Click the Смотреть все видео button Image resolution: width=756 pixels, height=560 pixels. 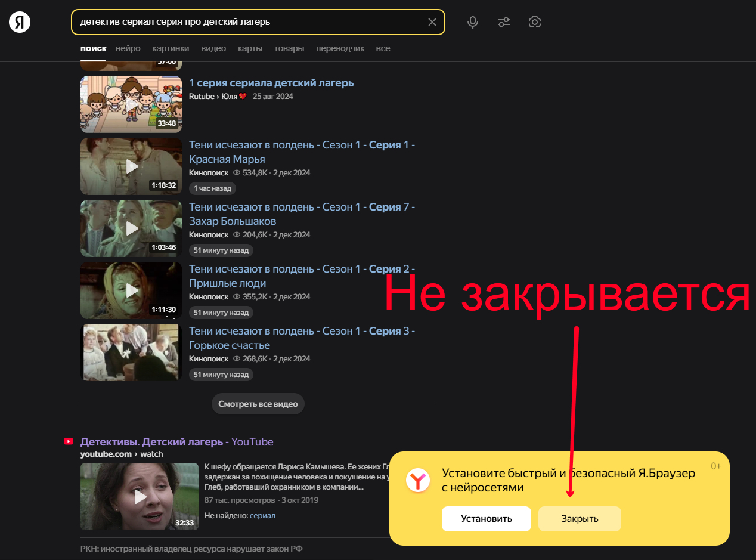[258, 404]
